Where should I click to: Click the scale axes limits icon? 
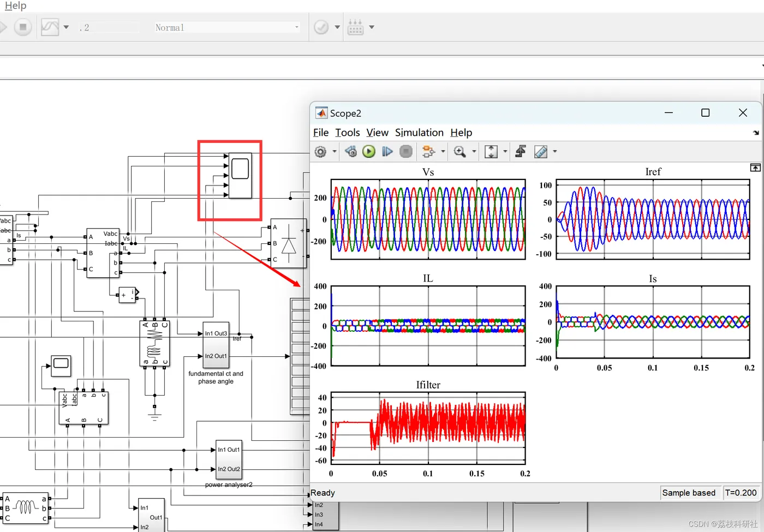(491, 152)
